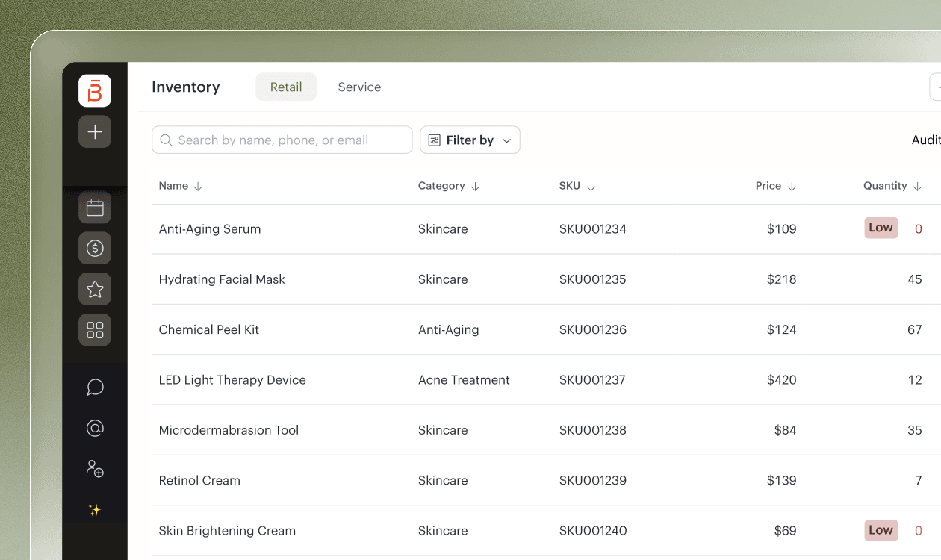Click SKU001239 cell
Screen dimensions: 941x560
coord(593,480)
